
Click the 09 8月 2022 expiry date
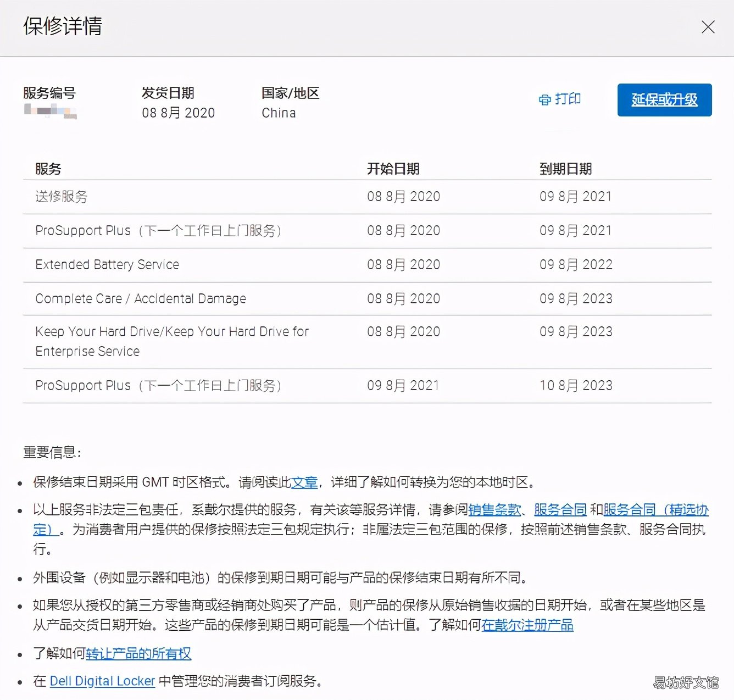576,265
